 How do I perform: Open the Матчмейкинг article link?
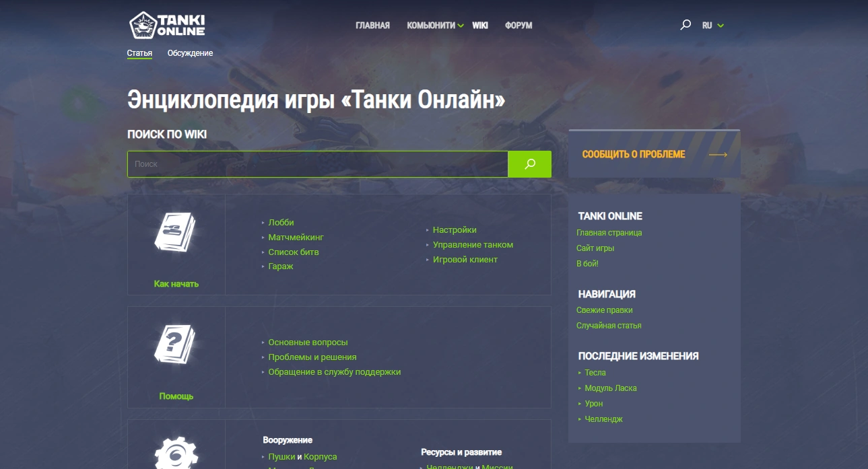[x=296, y=238]
